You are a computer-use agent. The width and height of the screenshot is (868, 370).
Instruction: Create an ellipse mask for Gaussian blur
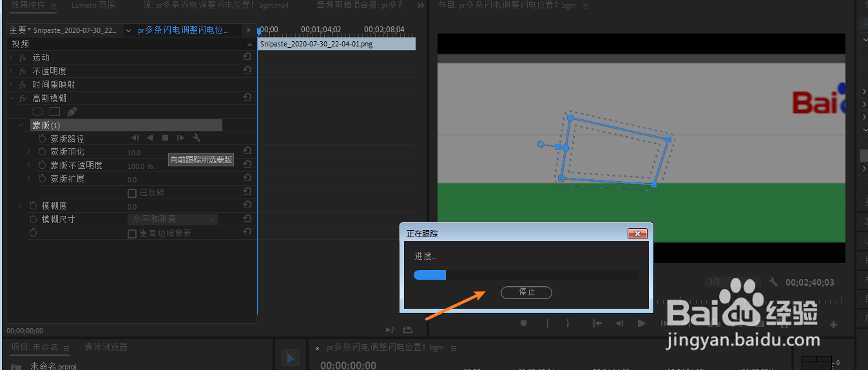tap(37, 112)
